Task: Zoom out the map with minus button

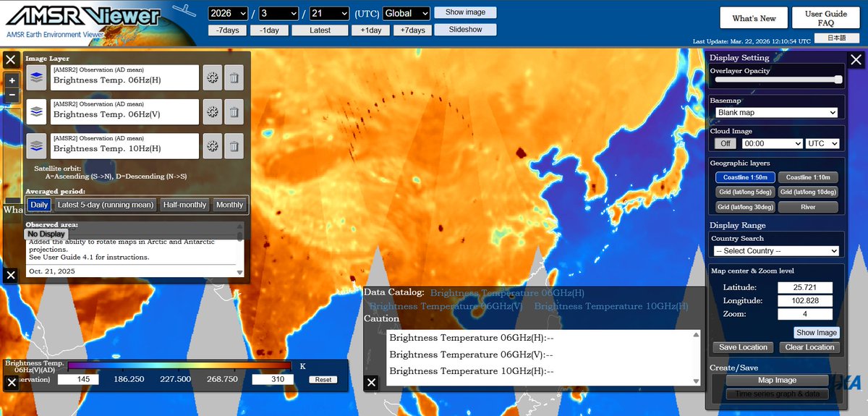Action: click(x=12, y=95)
